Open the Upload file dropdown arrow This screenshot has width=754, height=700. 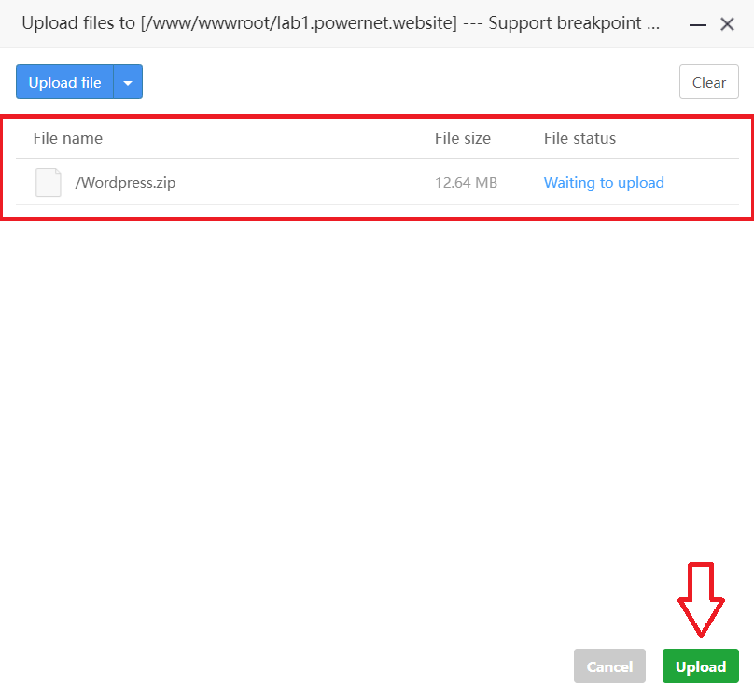[128, 82]
